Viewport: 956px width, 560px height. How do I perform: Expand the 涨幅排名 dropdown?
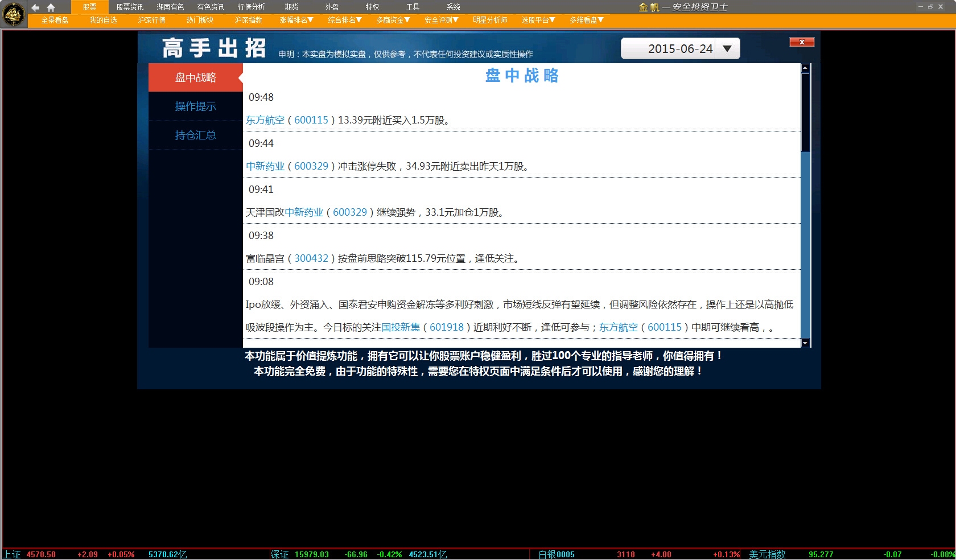click(296, 20)
